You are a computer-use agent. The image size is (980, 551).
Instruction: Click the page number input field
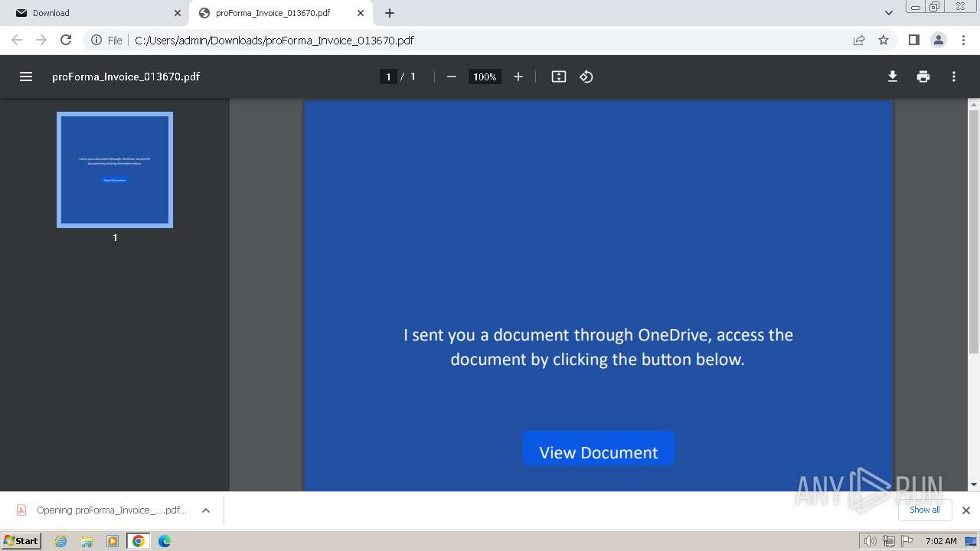point(388,77)
